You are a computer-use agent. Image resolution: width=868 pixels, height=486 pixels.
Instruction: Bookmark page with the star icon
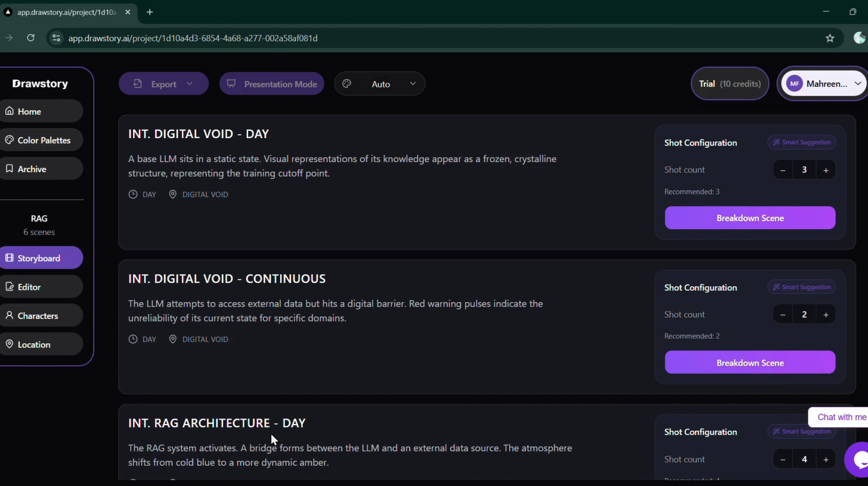coord(830,38)
